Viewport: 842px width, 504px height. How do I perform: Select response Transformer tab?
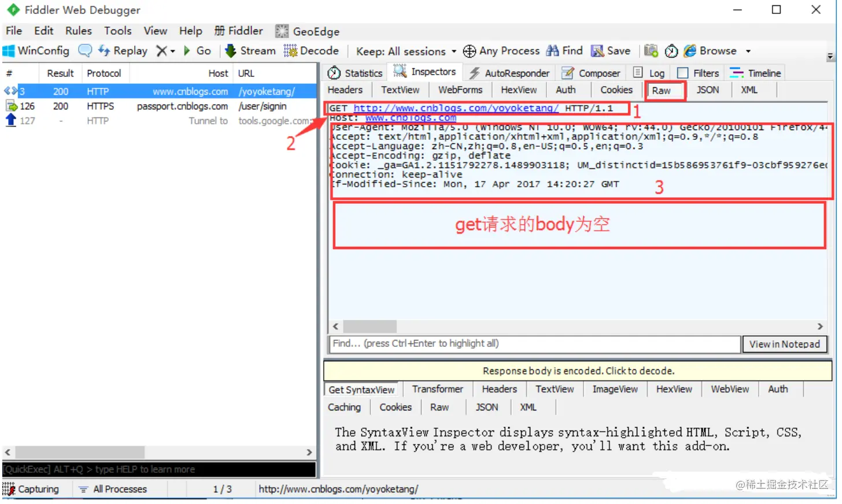point(438,390)
